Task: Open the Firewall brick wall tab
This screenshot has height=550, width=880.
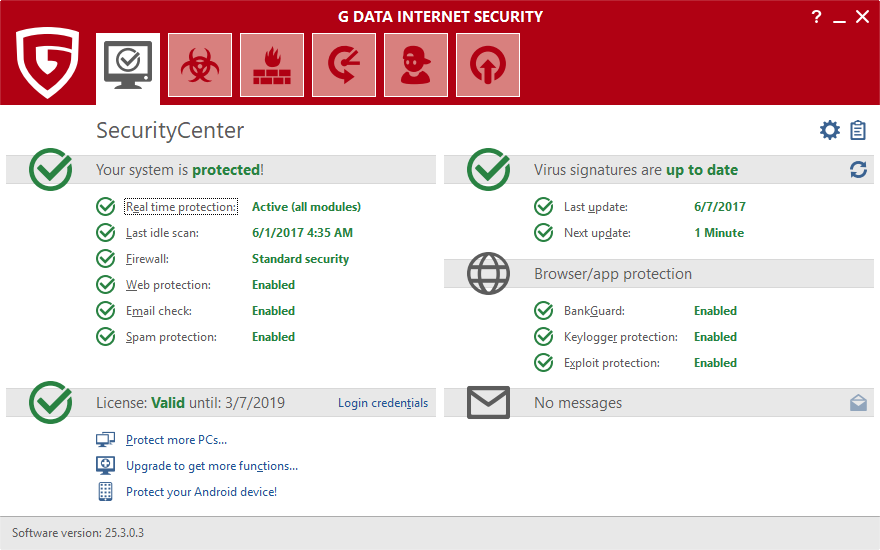Action: pyautogui.click(x=272, y=65)
